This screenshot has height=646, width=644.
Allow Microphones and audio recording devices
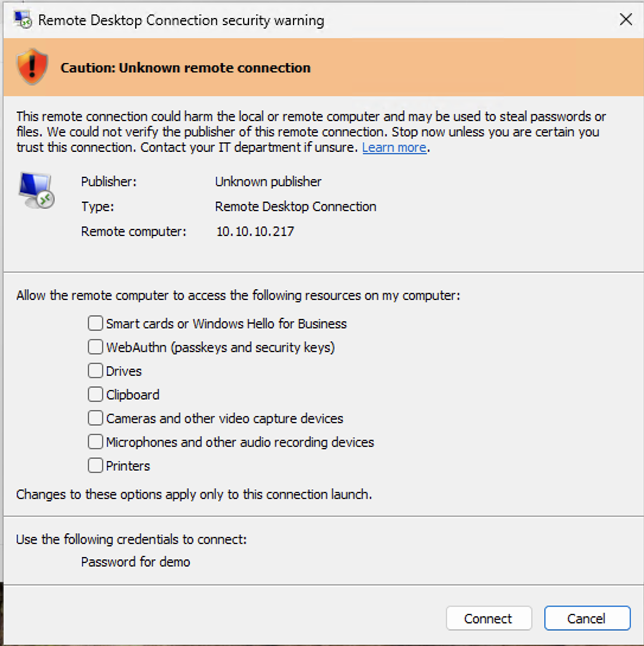coord(95,442)
